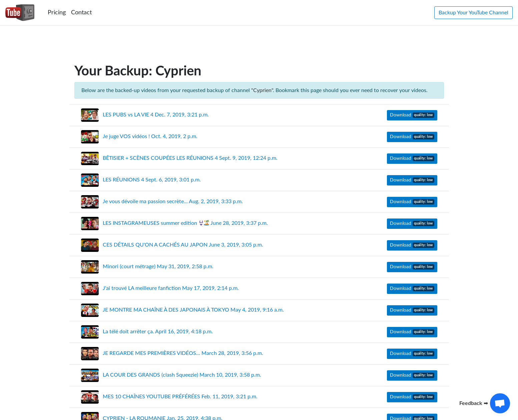The height and width of the screenshot is (420, 518).
Task: Download BÊTISIER + SCÈNES COUPÉES video
Action: point(412,158)
